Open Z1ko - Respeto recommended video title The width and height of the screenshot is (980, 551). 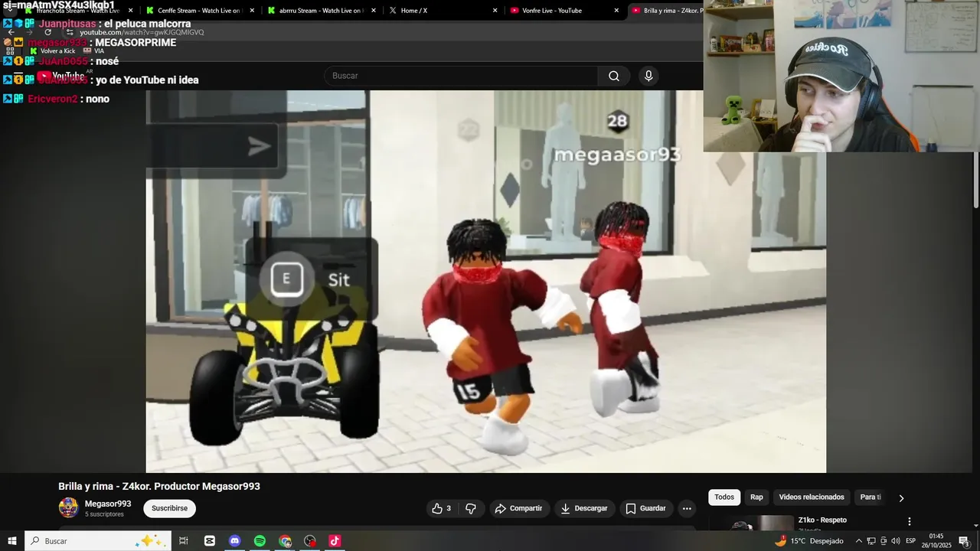click(822, 520)
